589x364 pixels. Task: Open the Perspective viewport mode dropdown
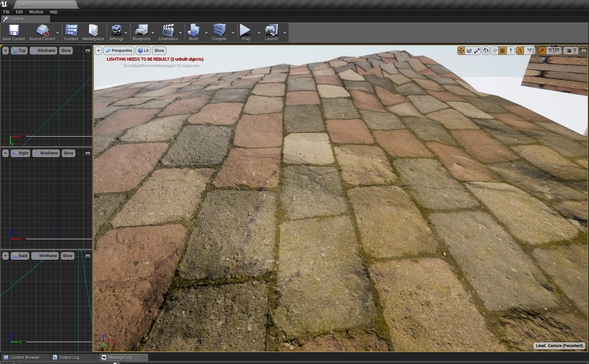coord(119,51)
